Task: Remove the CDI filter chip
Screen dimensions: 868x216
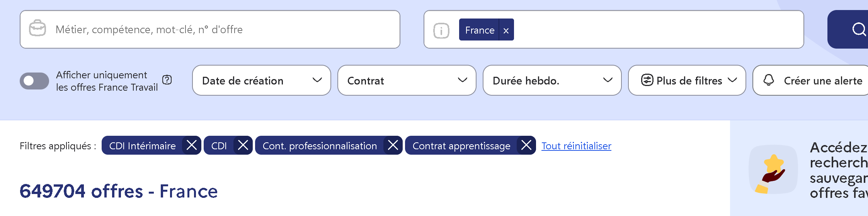Action: point(243,145)
